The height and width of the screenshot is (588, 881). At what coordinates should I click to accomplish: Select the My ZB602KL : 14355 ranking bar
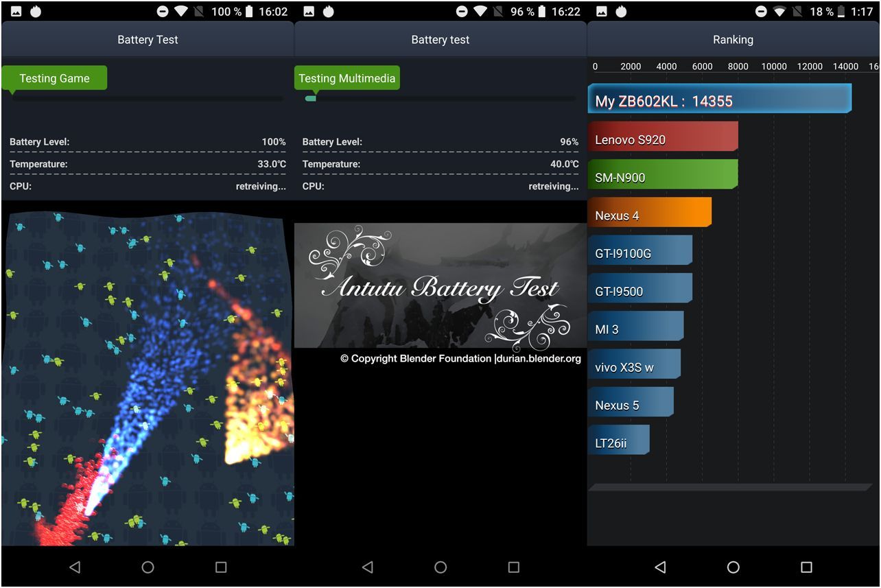point(719,100)
